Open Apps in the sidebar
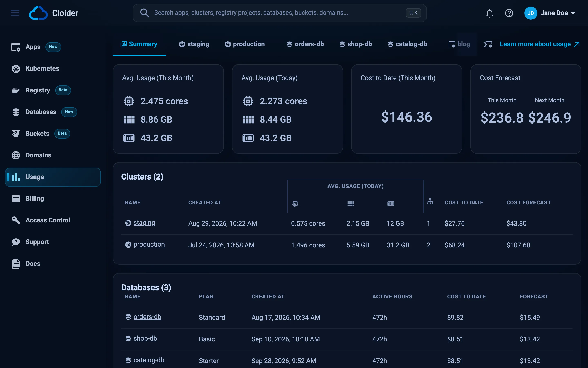588x368 pixels. 53,47
